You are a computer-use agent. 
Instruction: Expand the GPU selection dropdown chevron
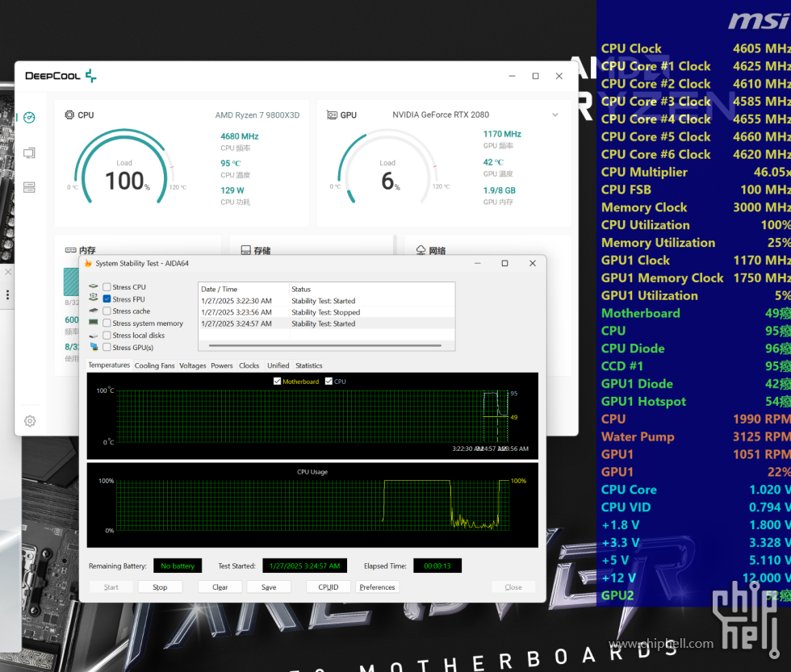point(555,115)
